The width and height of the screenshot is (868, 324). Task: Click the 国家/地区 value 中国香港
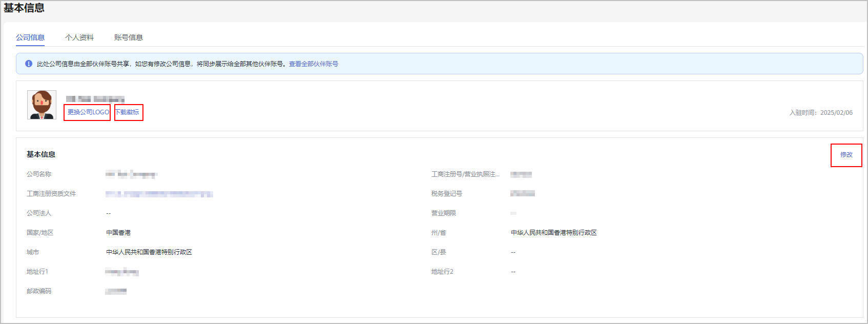tap(118, 233)
